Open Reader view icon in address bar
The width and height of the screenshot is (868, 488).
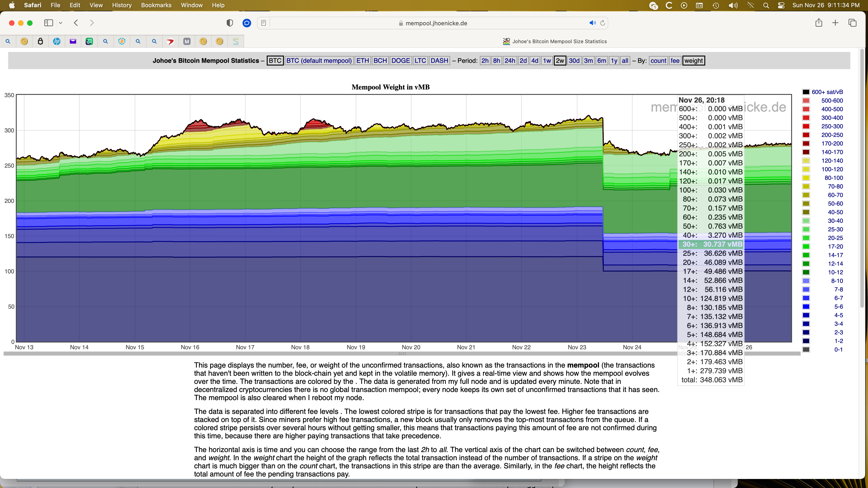tap(264, 23)
